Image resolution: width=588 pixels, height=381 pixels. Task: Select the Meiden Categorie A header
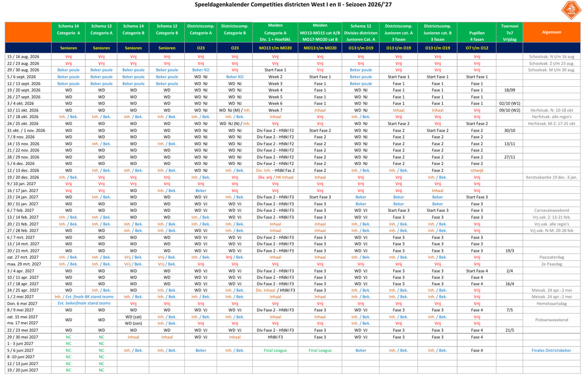click(275, 32)
